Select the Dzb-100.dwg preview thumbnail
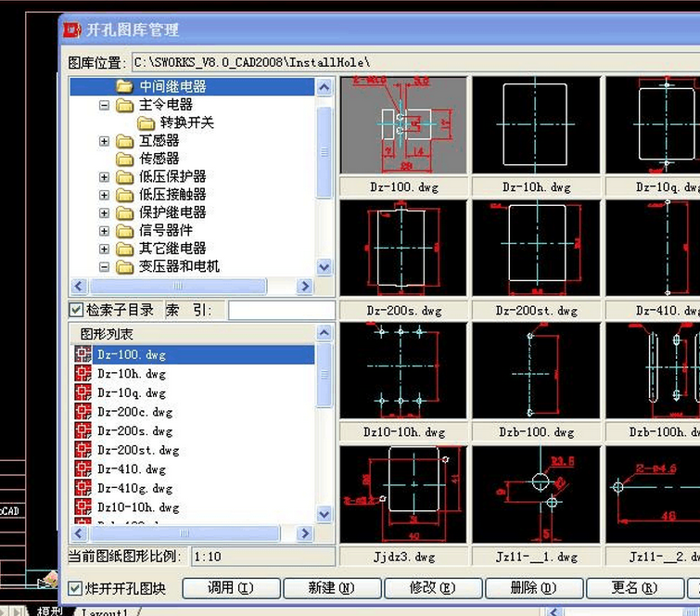The width and height of the screenshot is (700, 616). 536,370
